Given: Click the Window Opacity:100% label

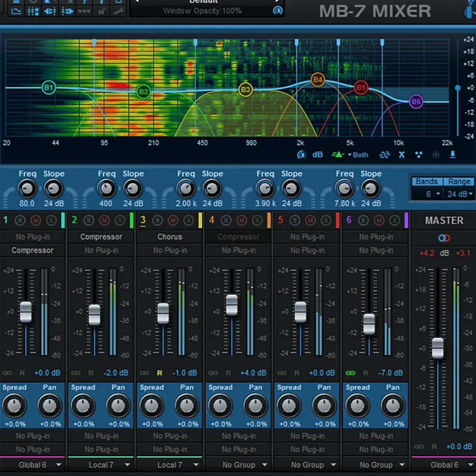Looking at the screenshot, I should tap(202, 11).
